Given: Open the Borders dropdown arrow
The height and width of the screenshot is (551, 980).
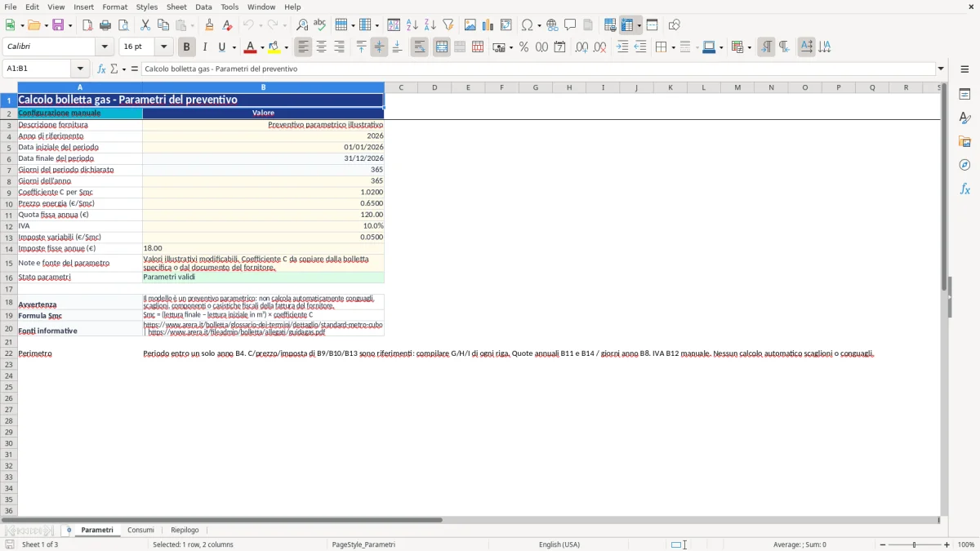Looking at the screenshot, I should point(672,47).
